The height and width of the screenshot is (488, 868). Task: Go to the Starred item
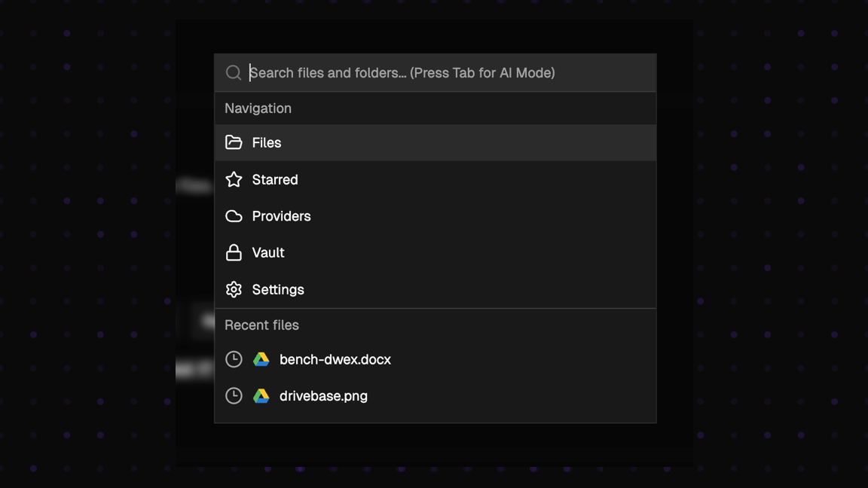click(275, 180)
